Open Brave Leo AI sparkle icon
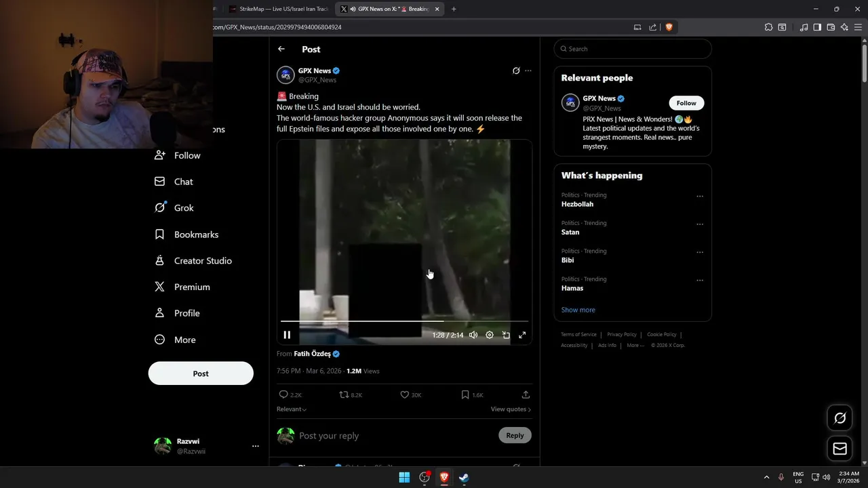Image resolution: width=868 pixels, height=488 pixels. pos(844,27)
